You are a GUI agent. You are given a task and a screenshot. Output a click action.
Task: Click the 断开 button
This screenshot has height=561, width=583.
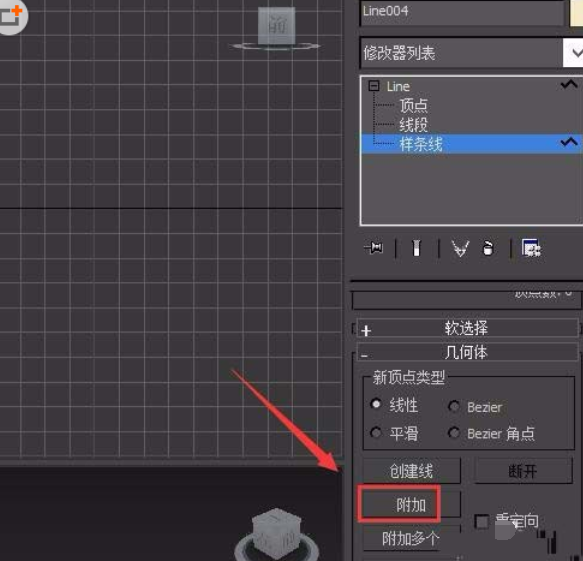[523, 471]
